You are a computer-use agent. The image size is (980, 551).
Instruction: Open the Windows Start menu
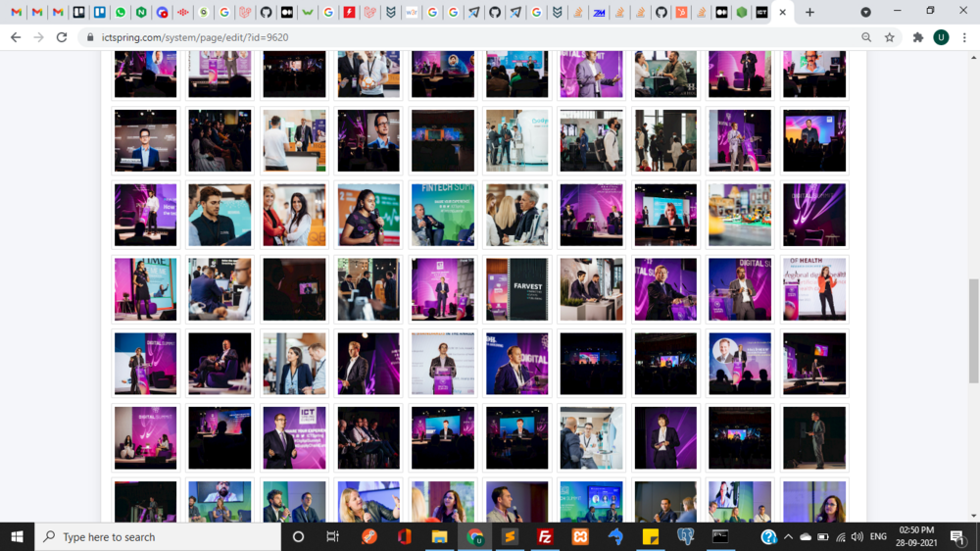[x=17, y=536]
